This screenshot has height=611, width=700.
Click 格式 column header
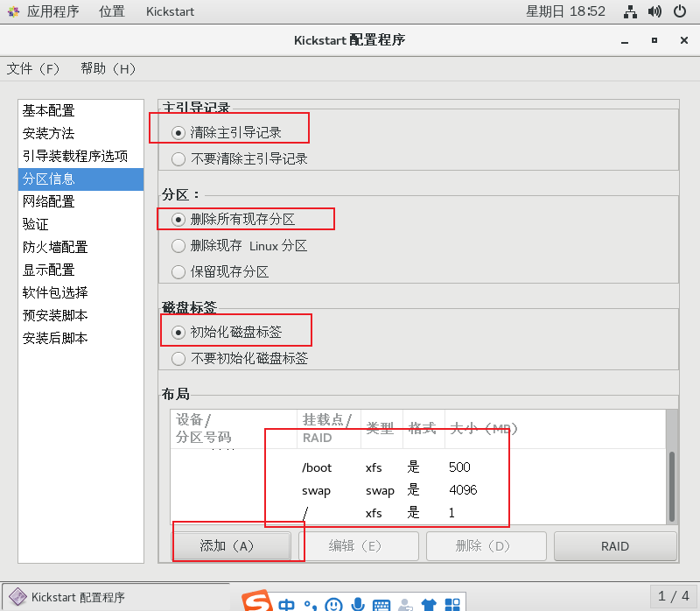point(423,429)
